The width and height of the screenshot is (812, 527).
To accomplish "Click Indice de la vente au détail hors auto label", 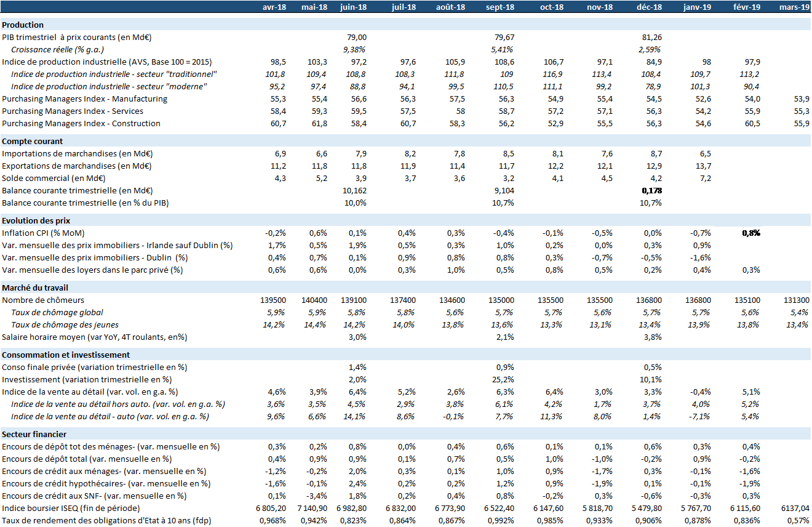I will (118, 404).
